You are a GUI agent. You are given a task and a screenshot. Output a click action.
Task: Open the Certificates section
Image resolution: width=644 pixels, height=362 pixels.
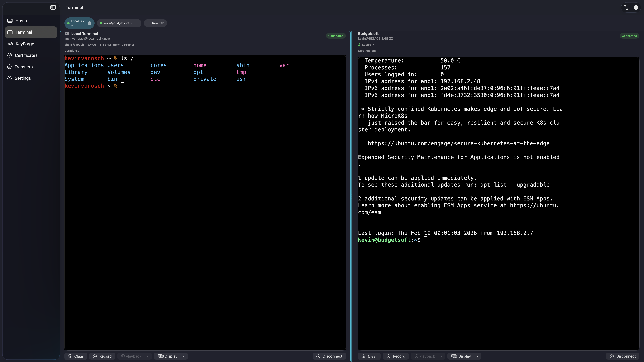(26, 55)
